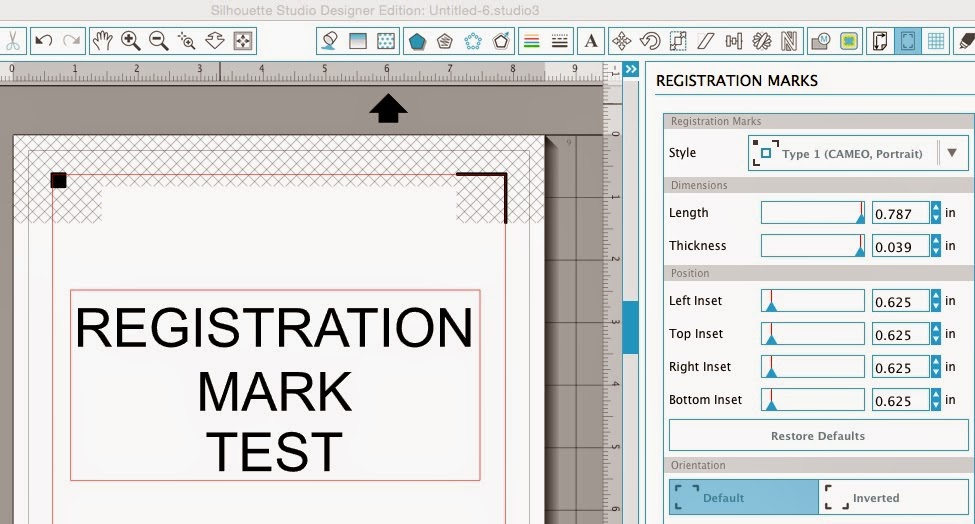
Task: Select Type 1 (CAMEO, Portrait) style box
Action: coord(858,153)
